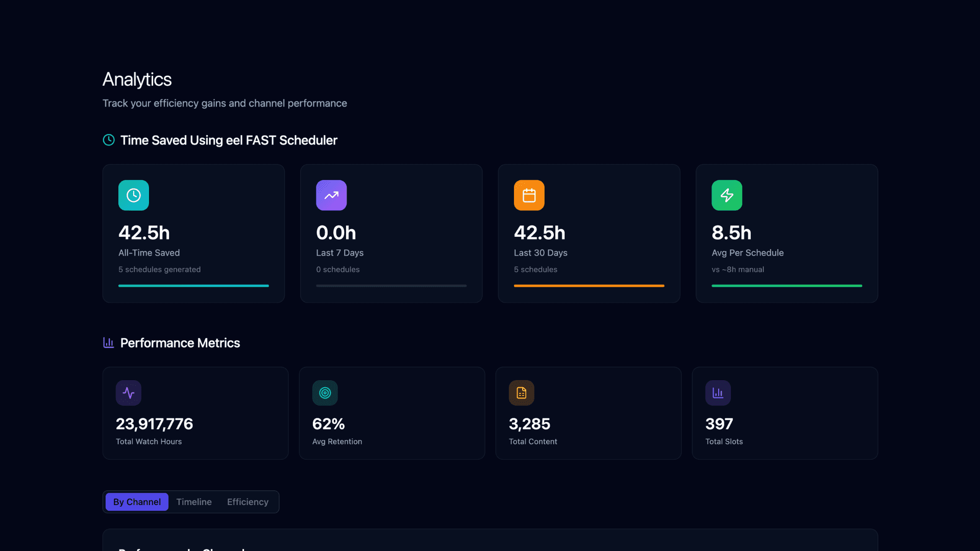
Task: Click the Avg Retention target icon
Action: tap(325, 393)
